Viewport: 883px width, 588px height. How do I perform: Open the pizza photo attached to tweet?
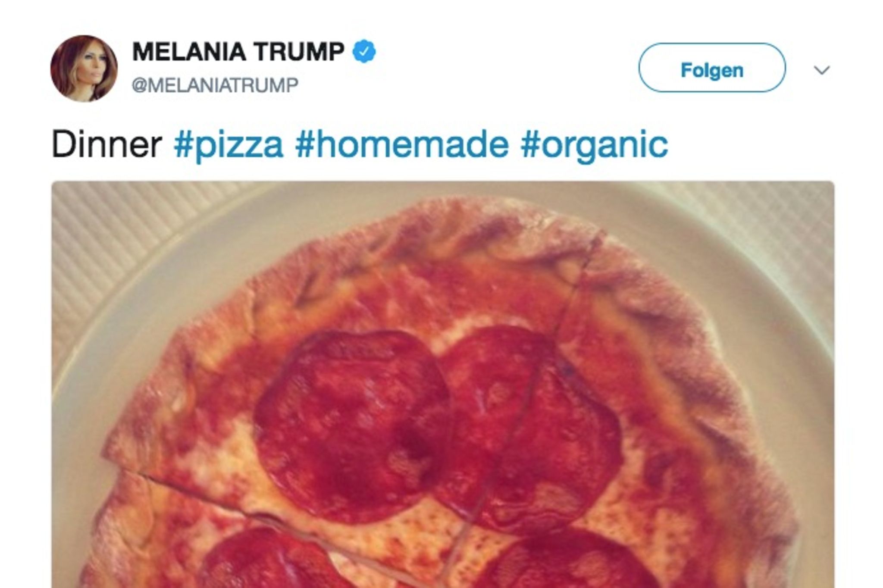tap(442, 384)
